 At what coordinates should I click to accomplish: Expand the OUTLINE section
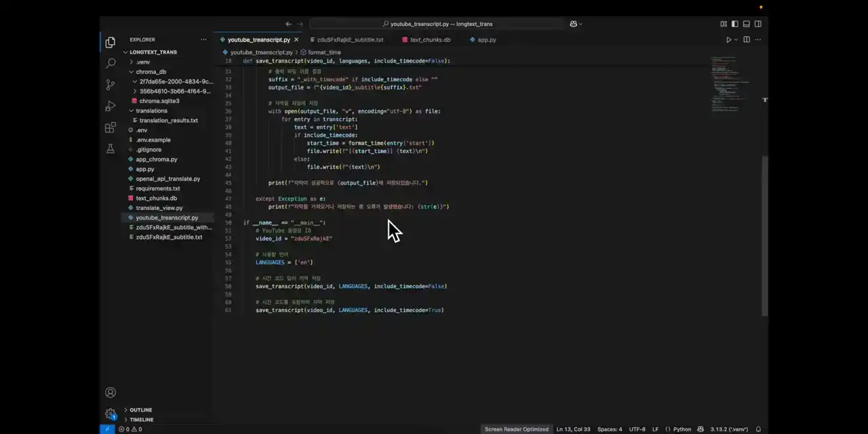point(140,410)
